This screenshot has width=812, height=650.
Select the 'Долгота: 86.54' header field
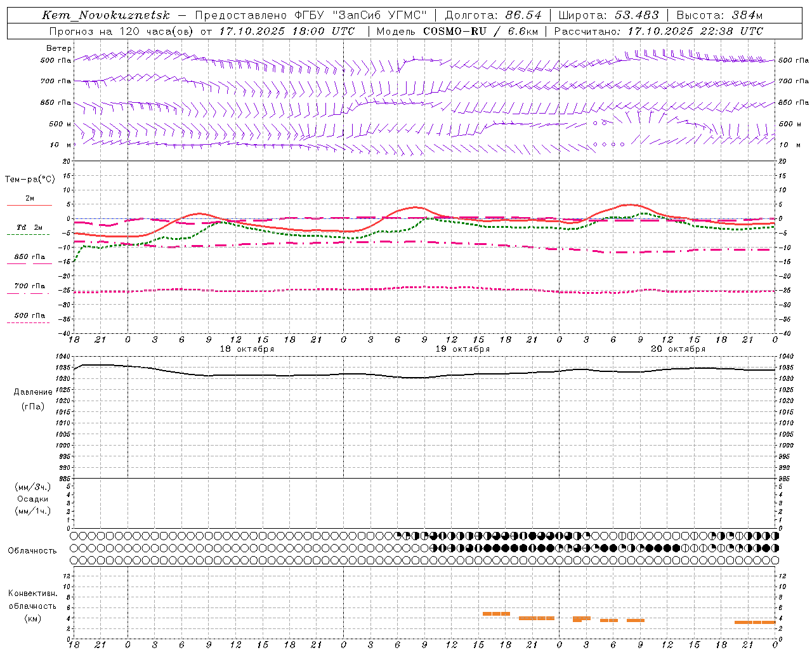493,15
